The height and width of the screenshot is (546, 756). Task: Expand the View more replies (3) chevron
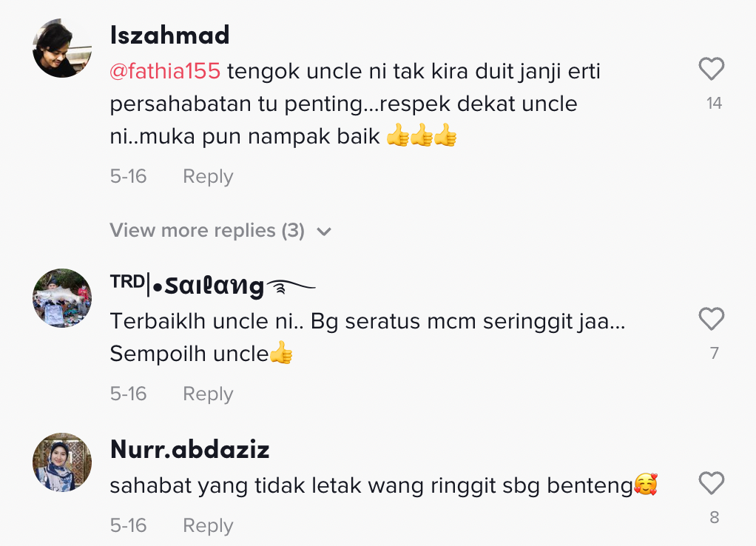(324, 232)
